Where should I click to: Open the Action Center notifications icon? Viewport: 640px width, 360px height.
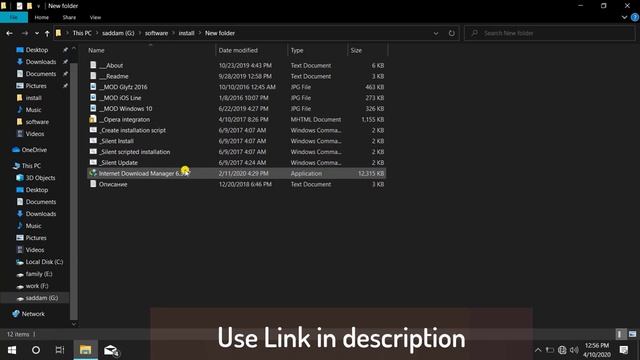coord(624,350)
